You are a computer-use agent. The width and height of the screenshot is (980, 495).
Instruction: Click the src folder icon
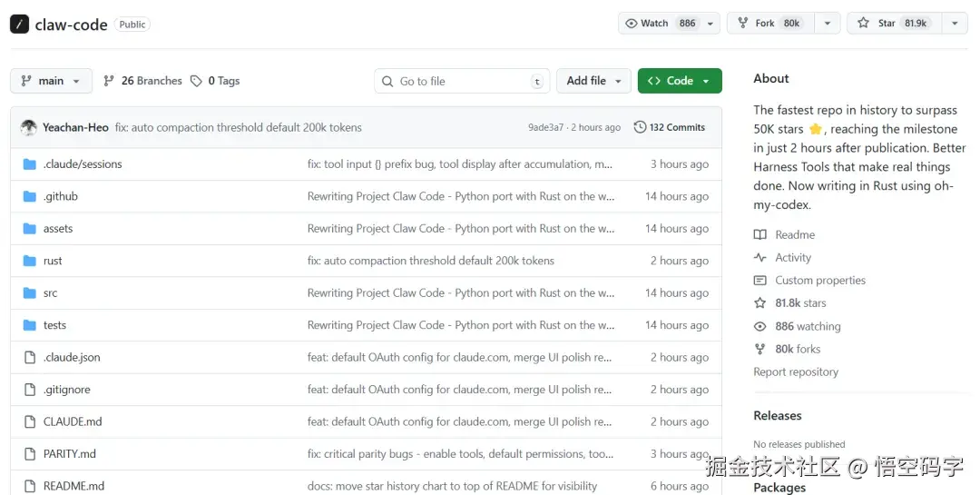(x=29, y=292)
